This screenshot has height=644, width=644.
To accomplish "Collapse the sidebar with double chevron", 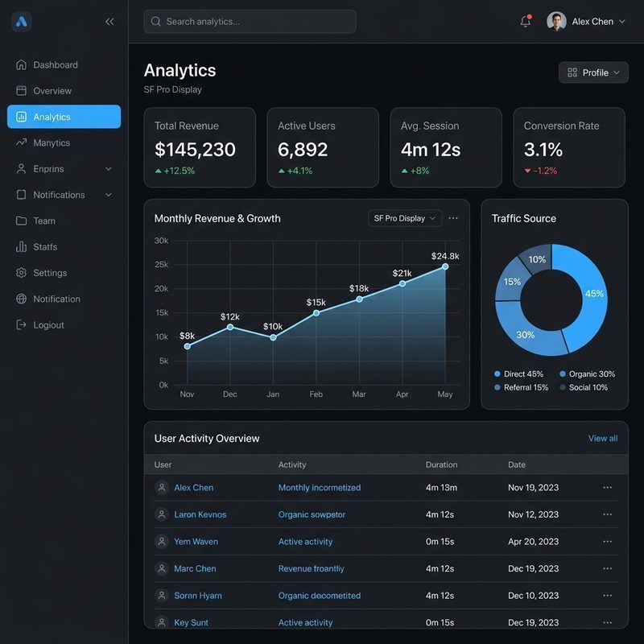I will point(109,22).
